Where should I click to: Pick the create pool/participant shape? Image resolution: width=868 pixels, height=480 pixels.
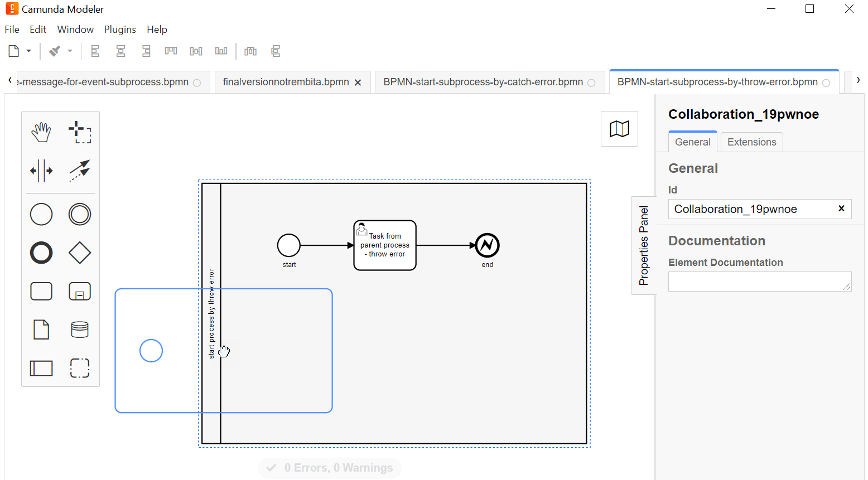[41, 368]
